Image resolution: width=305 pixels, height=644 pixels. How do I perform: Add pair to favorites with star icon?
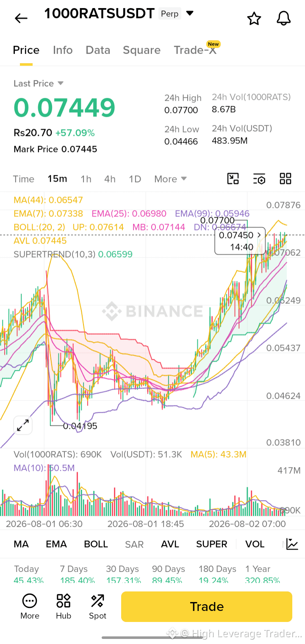254,19
